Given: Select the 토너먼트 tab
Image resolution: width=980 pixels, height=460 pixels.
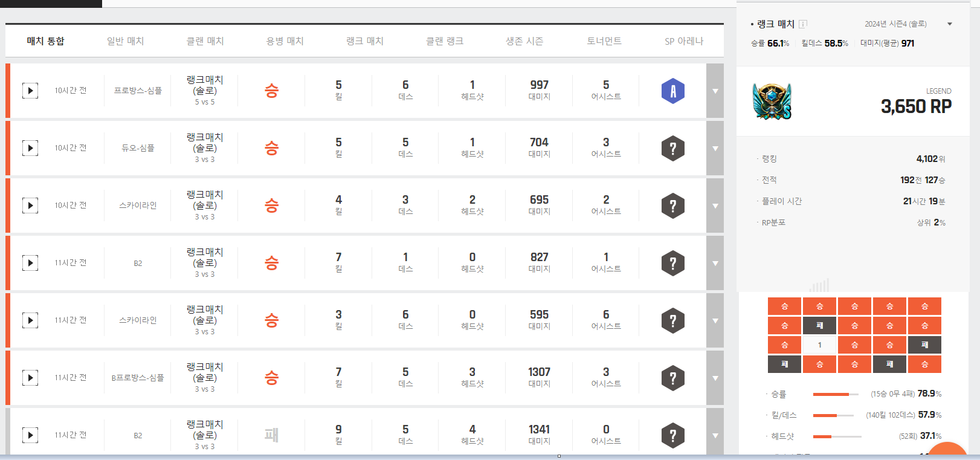Looking at the screenshot, I should (604, 41).
